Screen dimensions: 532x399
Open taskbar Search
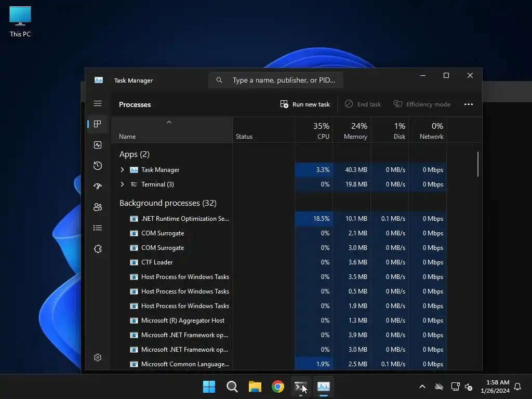[x=232, y=387]
